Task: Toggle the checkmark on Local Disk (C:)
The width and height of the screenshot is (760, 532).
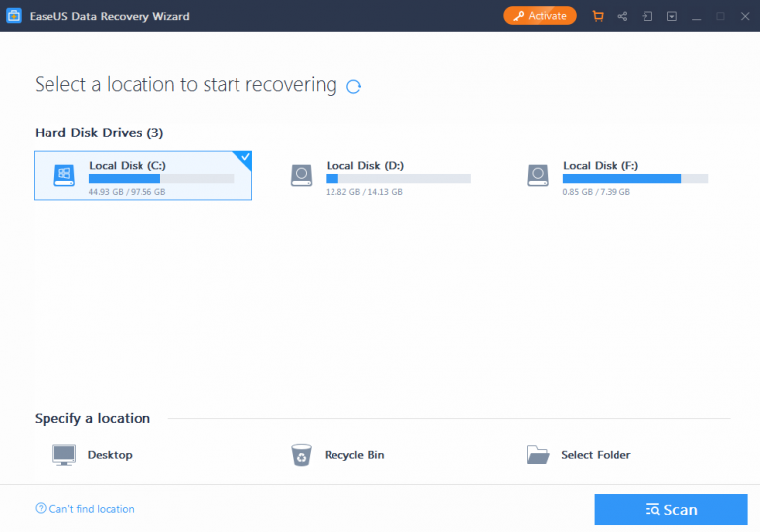Action: pos(244,158)
